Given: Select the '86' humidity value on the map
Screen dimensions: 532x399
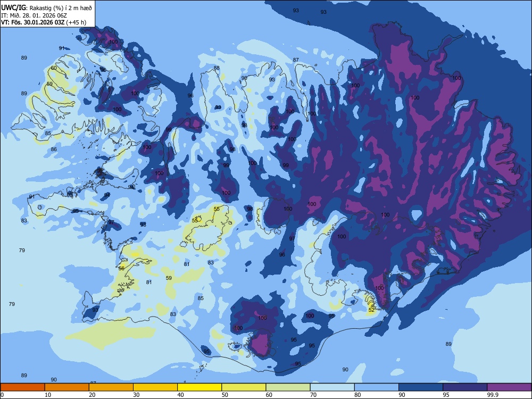Looking at the screenshot, I should click(x=54, y=149).
